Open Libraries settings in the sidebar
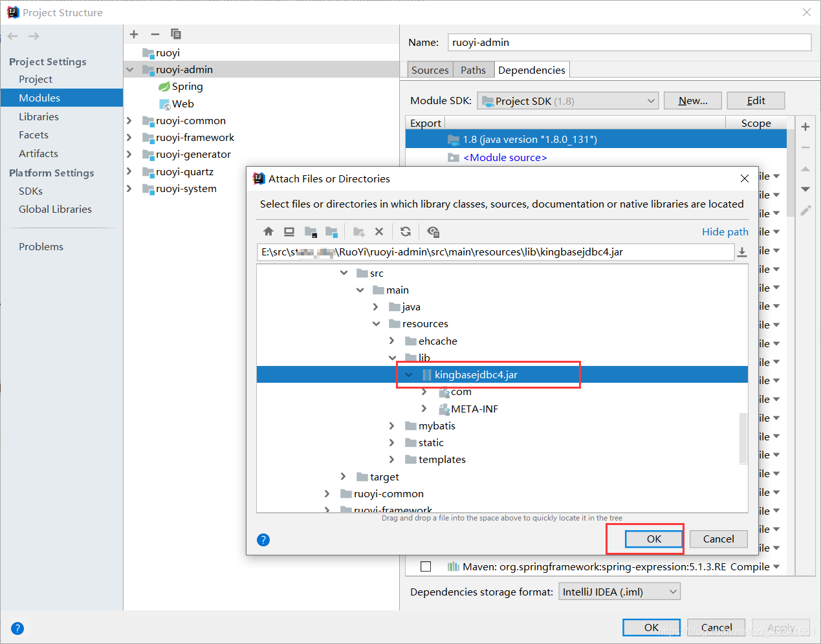821x644 pixels. (x=39, y=116)
